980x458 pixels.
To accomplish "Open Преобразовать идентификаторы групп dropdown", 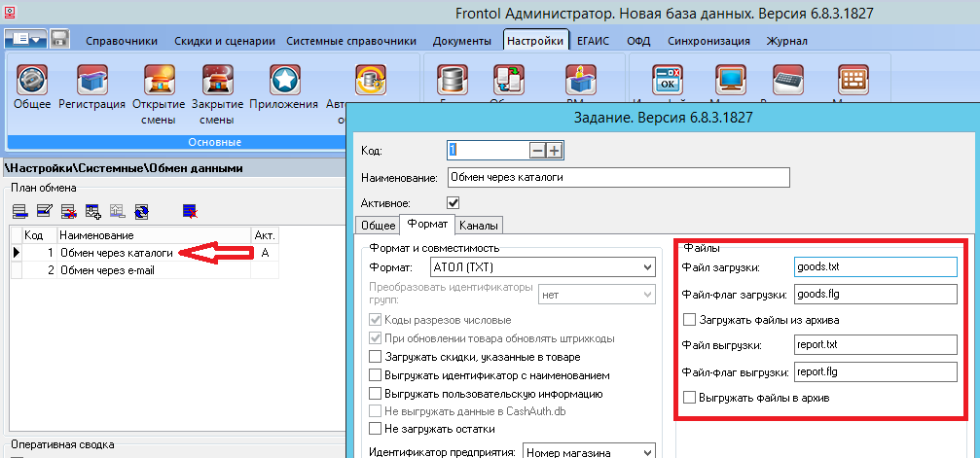I will pyautogui.click(x=597, y=294).
